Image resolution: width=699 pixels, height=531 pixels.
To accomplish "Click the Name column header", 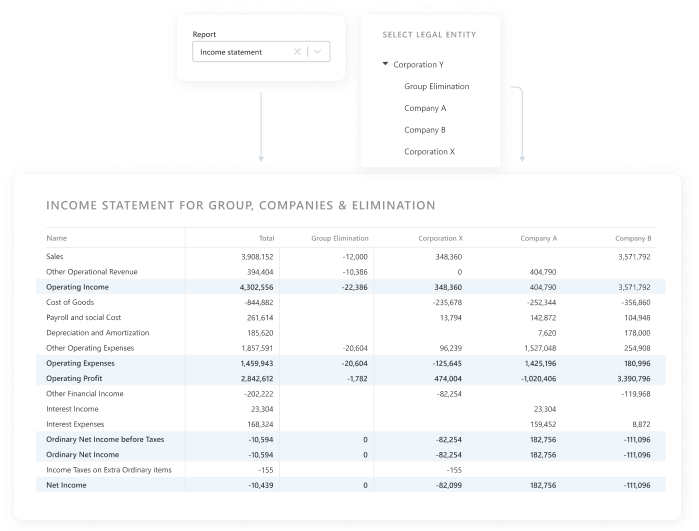I will (x=57, y=238).
